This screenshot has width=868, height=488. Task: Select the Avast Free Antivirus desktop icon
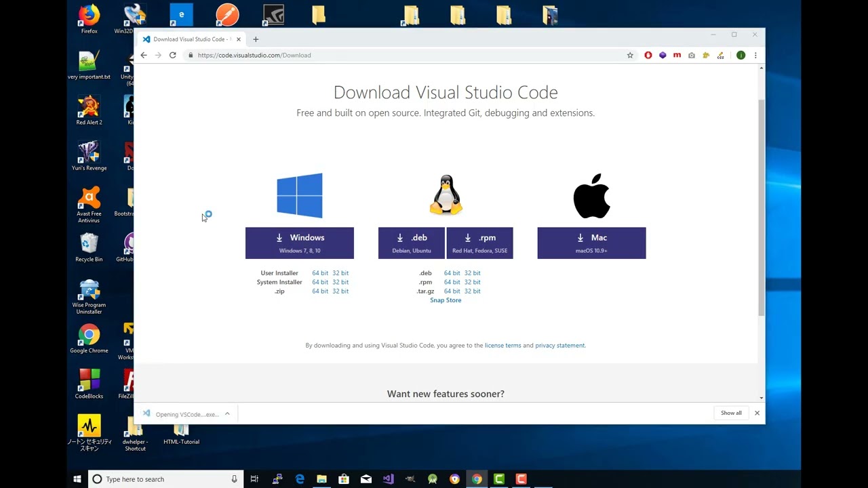click(89, 205)
